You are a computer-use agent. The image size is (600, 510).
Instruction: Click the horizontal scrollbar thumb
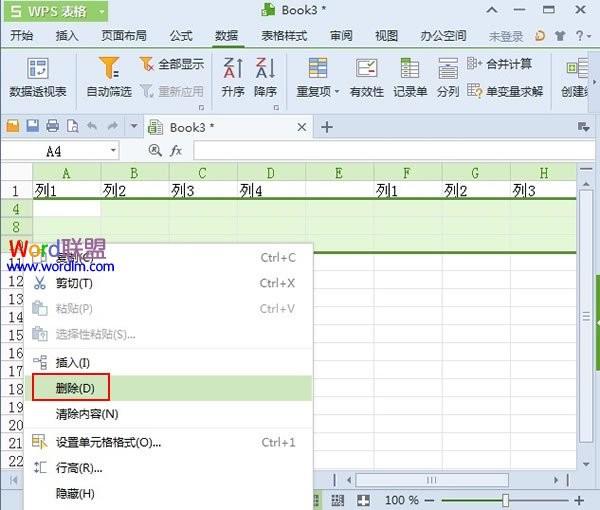click(x=432, y=480)
